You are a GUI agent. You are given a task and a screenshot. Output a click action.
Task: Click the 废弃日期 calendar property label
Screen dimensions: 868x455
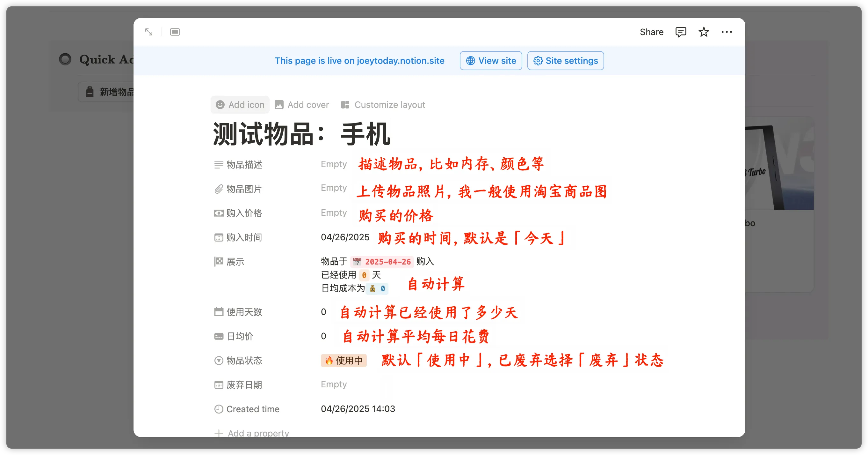[244, 385]
